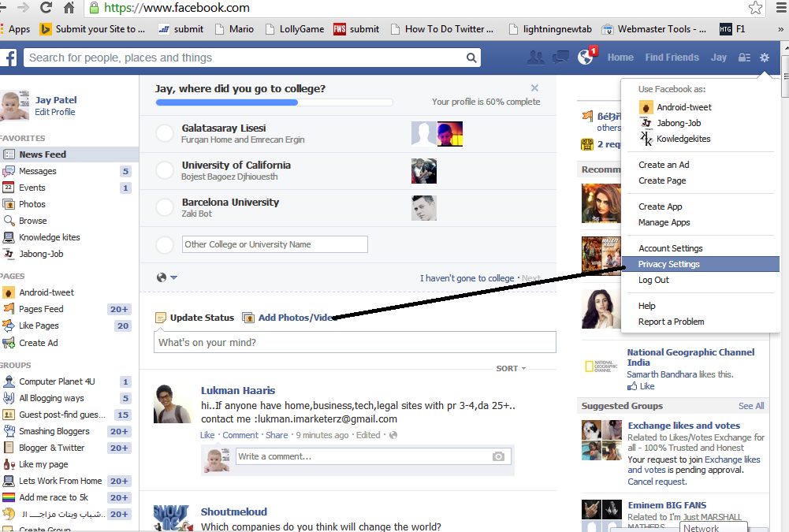Select the Galatasaray Lisesi radio button
The width and height of the screenshot is (789, 532).
[x=164, y=133]
